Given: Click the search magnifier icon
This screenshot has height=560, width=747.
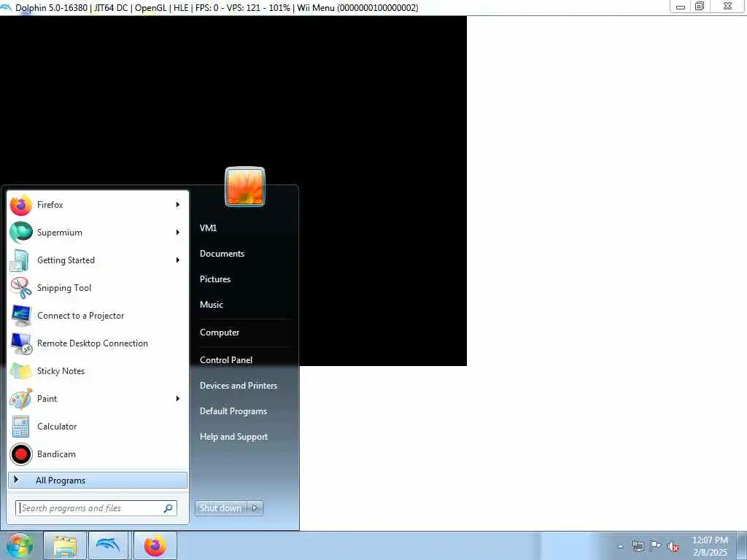Looking at the screenshot, I should pyautogui.click(x=169, y=508).
